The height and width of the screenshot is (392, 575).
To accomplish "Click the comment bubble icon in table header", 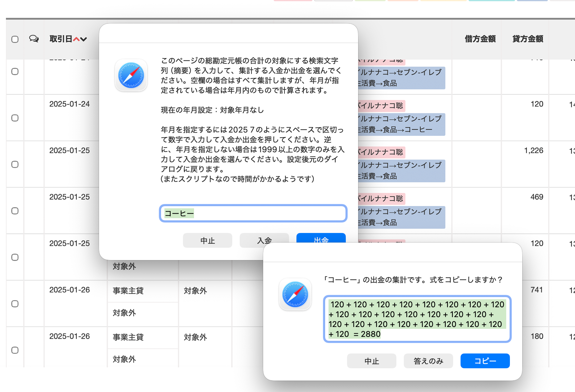I will point(34,39).
